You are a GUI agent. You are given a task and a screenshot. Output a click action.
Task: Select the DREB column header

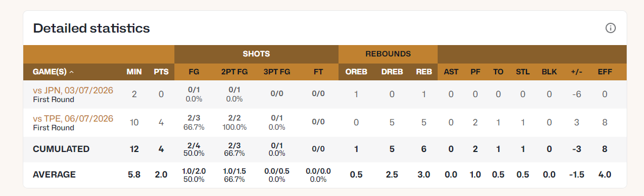pos(392,72)
